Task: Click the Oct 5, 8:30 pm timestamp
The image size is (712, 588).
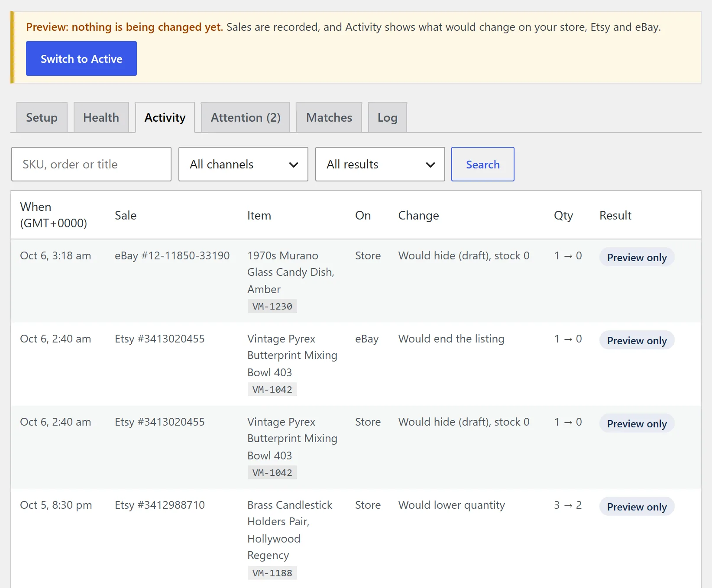Action: 56,505
